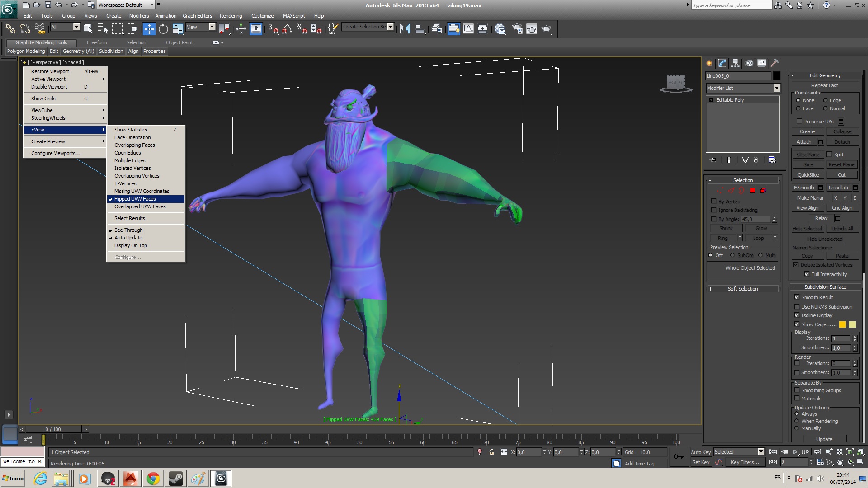Switch to the Utilities hammer panel
Viewport: 868px width, 488px height.
(775, 63)
